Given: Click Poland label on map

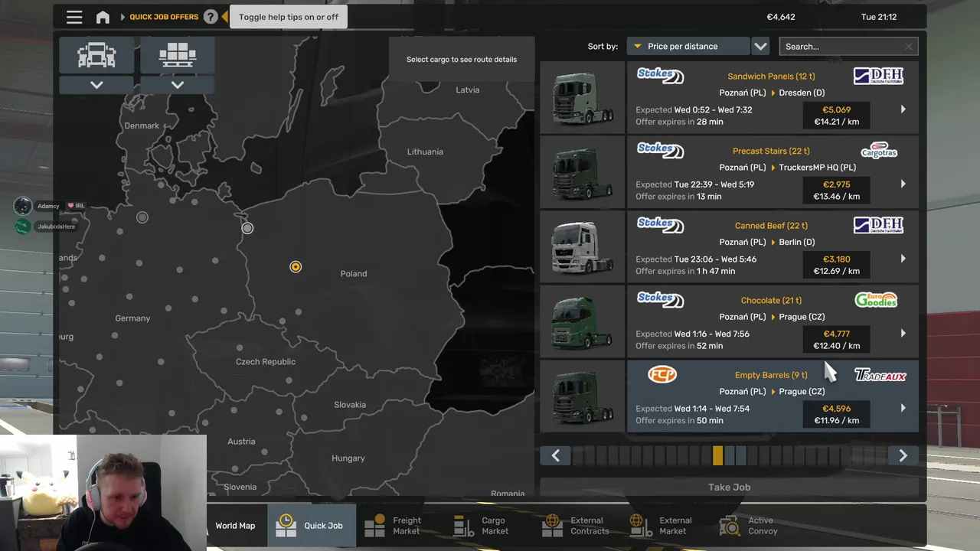Looking at the screenshot, I should click(x=354, y=274).
